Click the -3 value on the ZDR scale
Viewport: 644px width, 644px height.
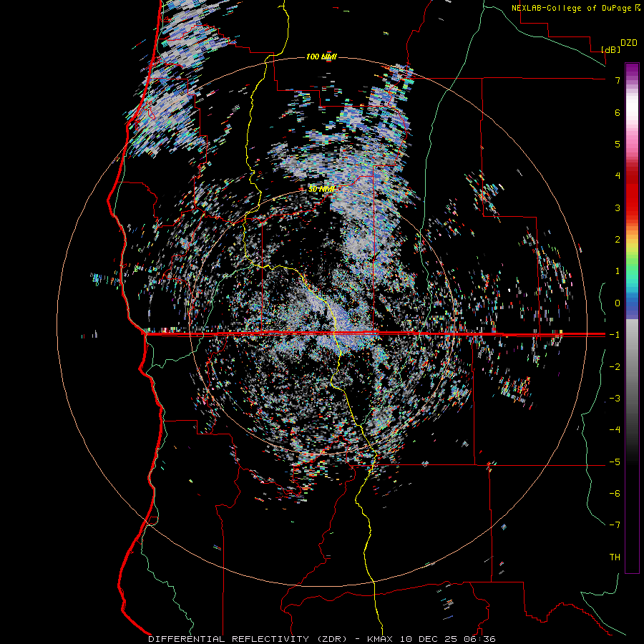point(615,399)
